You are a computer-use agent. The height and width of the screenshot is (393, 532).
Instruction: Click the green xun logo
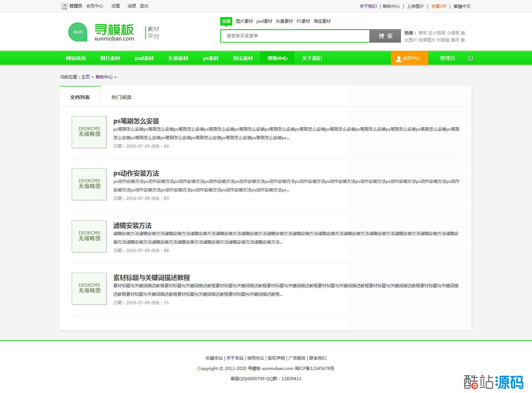click(78, 32)
